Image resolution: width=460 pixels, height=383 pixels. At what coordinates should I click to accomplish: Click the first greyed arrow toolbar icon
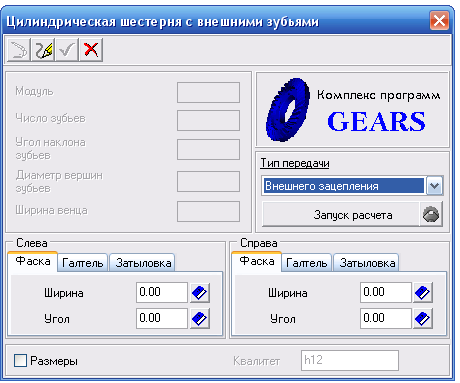click(19, 50)
